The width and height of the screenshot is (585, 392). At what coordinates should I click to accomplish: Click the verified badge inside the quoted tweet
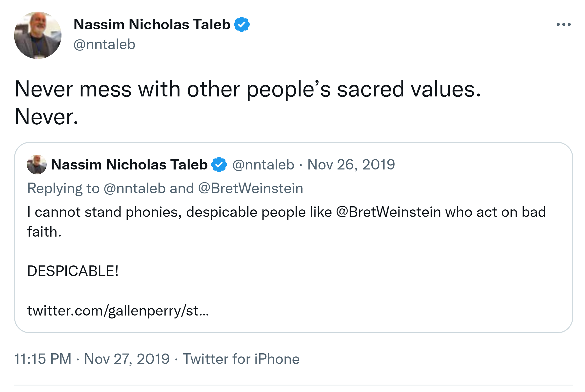coord(219,165)
